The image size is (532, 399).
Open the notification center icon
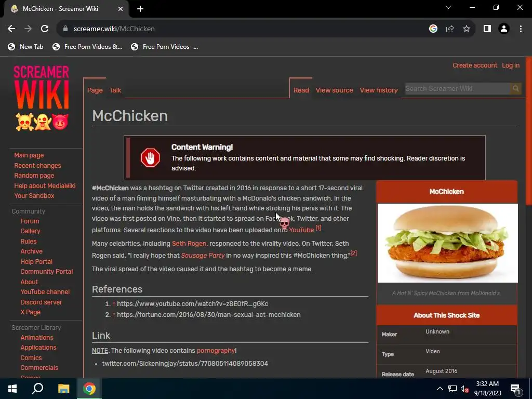[515, 389]
